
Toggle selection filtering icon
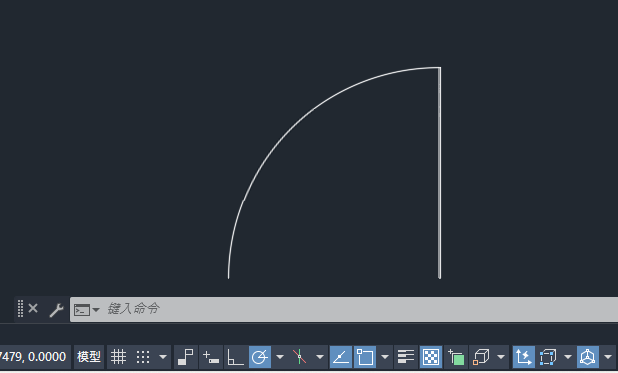tap(548, 357)
